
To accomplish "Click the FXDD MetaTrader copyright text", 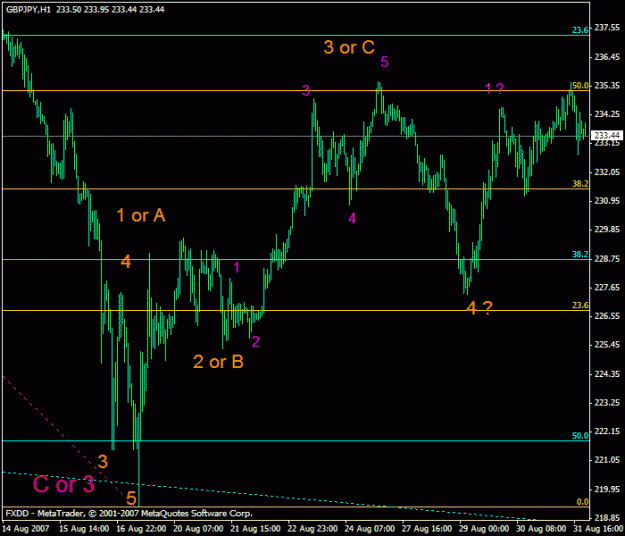I will click(129, 513).
